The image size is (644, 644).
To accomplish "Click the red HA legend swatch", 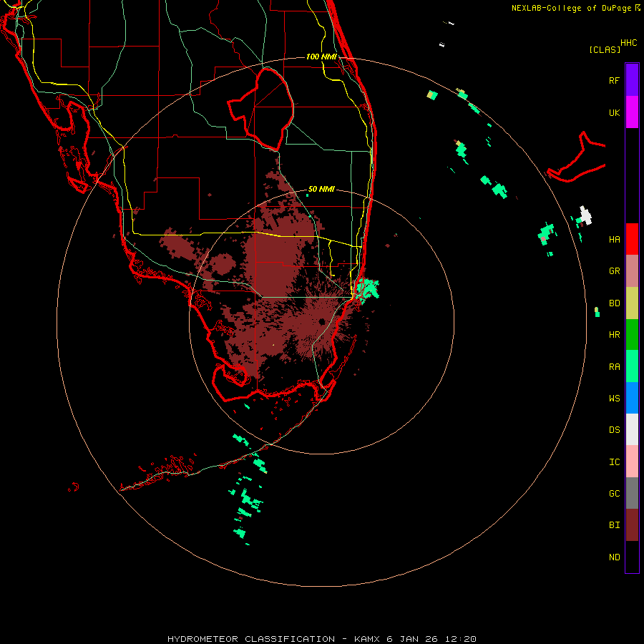I will pos(632,239).
